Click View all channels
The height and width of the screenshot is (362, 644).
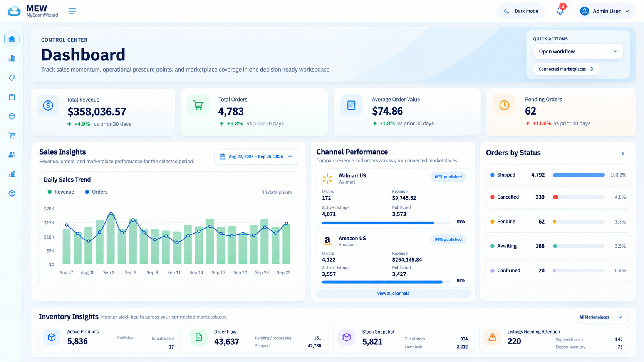coord(393,293)
